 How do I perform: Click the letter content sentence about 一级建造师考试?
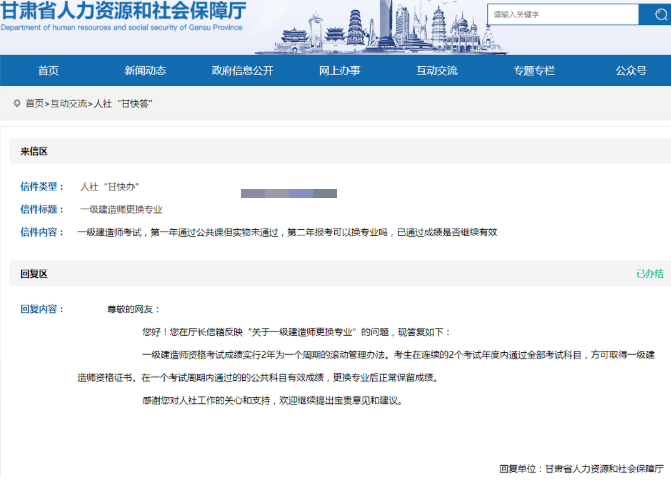(287, 232)
